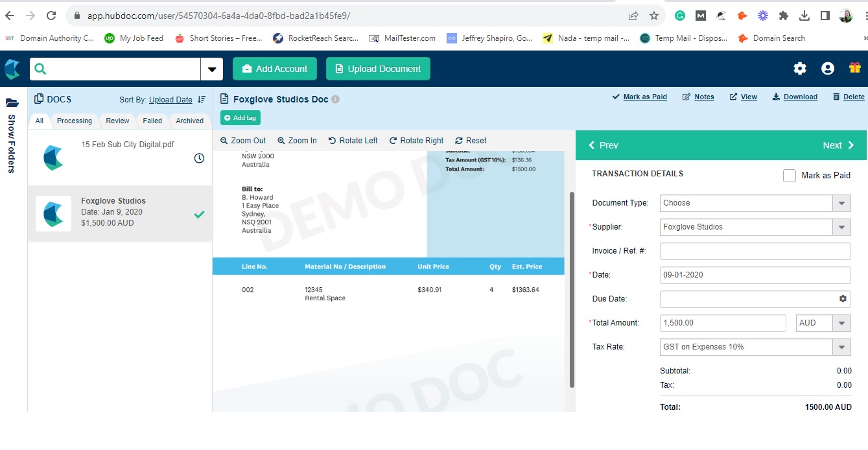
Task: Switch to the Failed tab
Action: (x=152, y=121)
